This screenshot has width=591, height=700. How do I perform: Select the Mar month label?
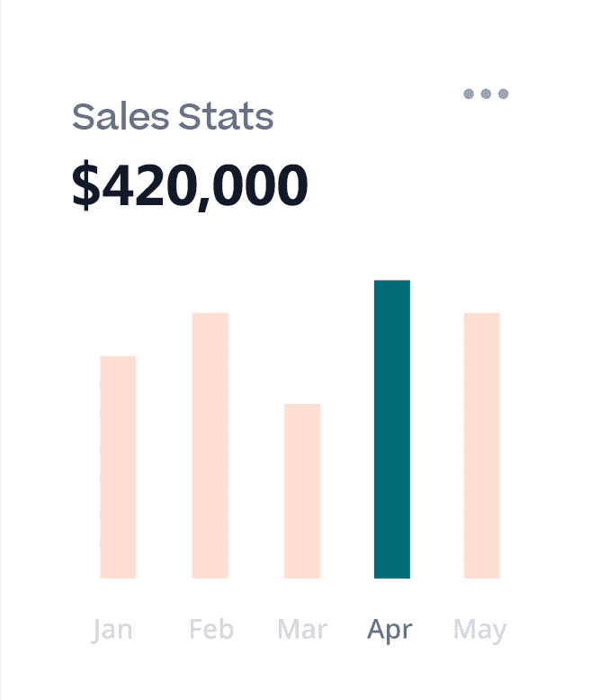point(302,629)
